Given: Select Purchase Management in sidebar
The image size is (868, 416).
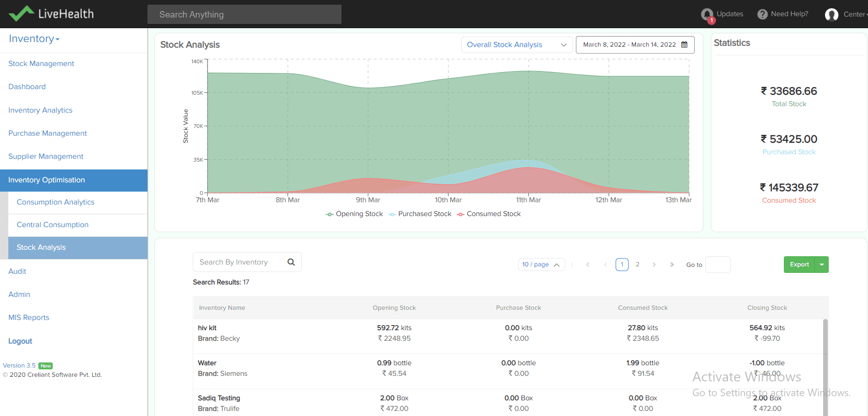Looking at the screenshot, I should point(48,133).
